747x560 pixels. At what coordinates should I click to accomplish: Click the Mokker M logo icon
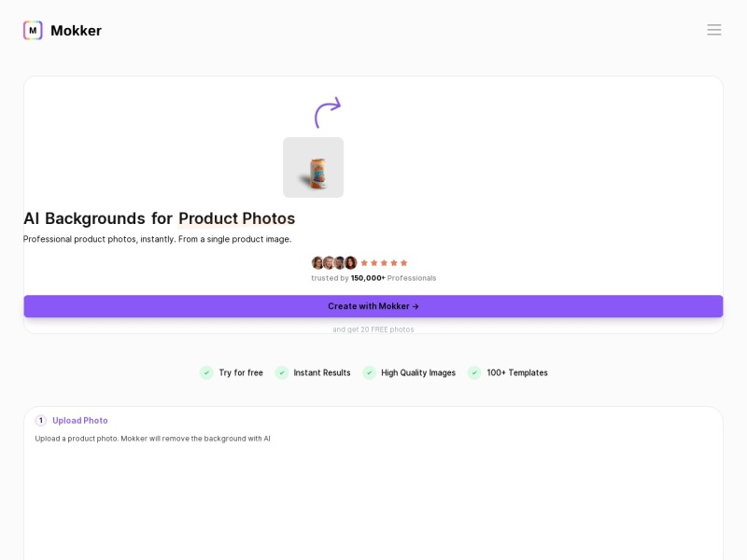click(33, 31)
